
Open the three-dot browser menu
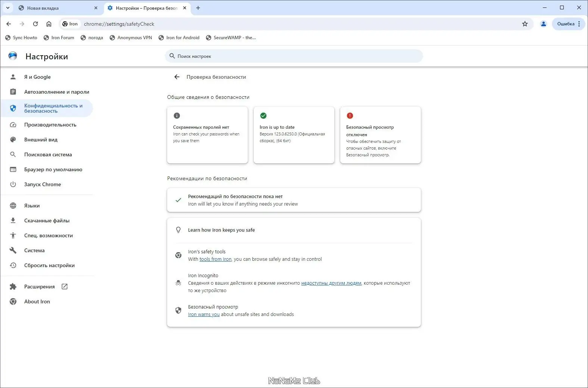(579, 24)
